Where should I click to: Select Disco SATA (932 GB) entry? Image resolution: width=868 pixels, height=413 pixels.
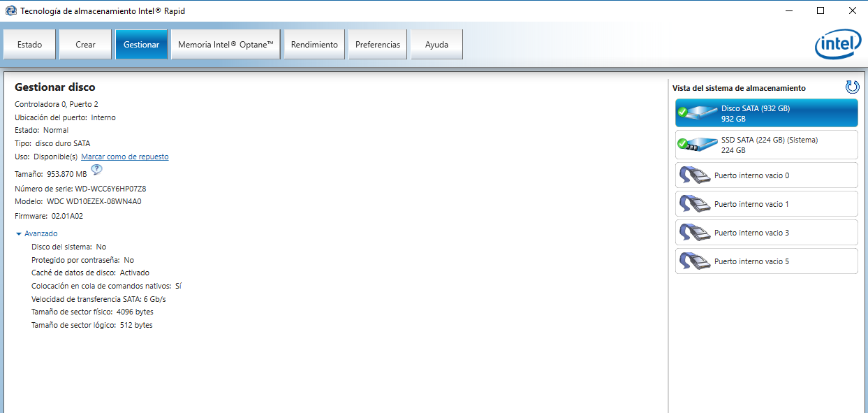point(767,113)
